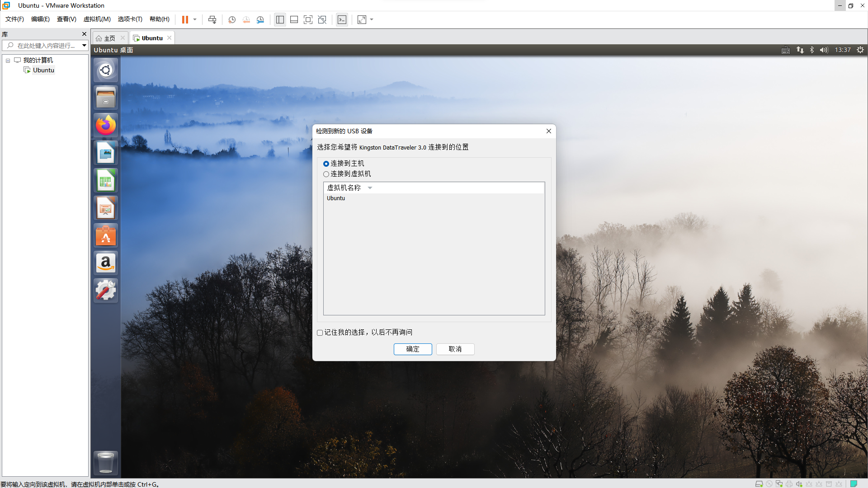Open the power dropdown arrow beside pause
Image resolution: width=868 pixels, height=488 pixels.
point(195,19)
